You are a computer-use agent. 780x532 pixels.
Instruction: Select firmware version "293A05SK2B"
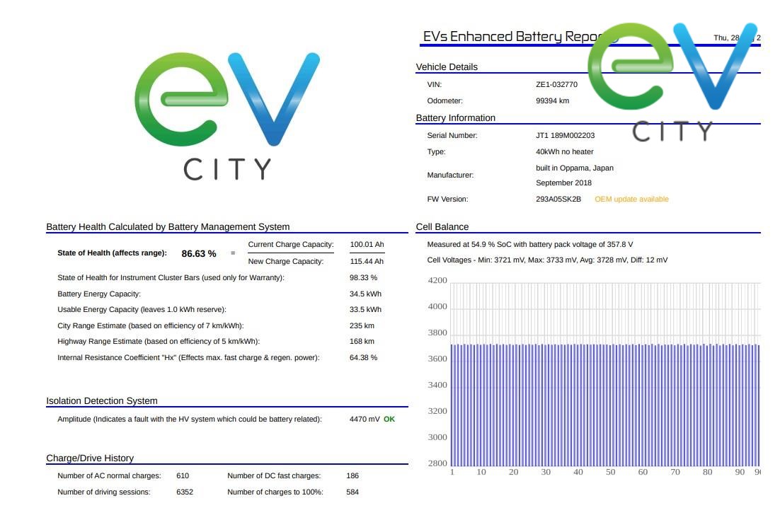[558, 199]
